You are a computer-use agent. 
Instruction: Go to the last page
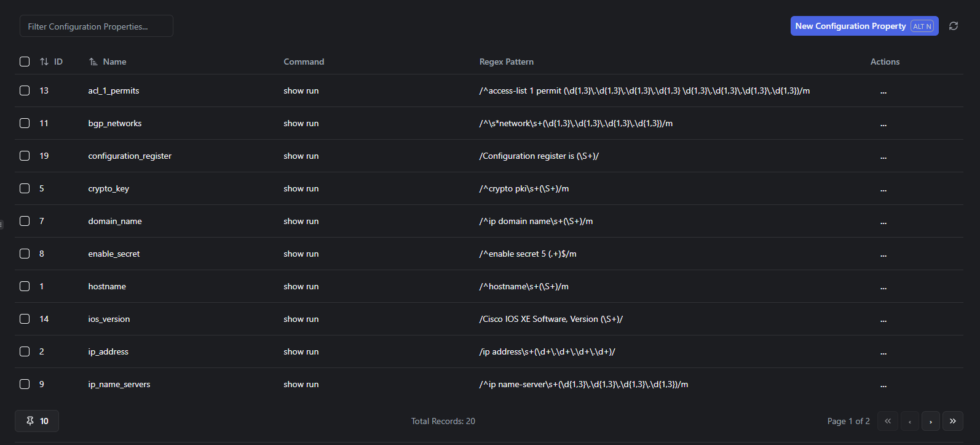point(952,421)
